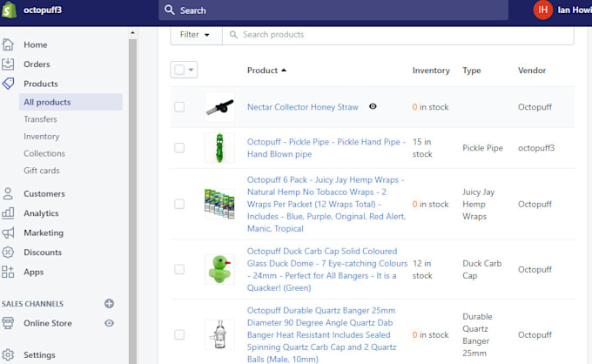Click the green pickle pipe thumbnail
Viewport: 592px width, 364px height.
pyautogui.click(x=219, y=148)
